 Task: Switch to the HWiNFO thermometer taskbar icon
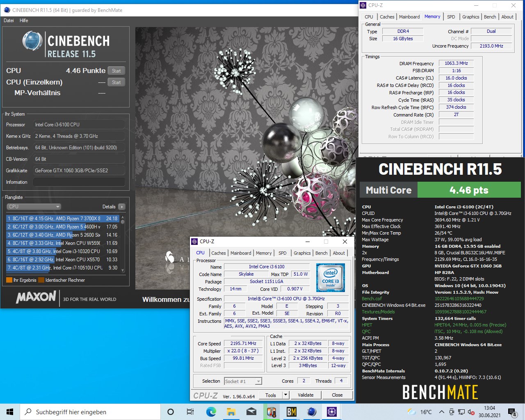tap(272, 412)
